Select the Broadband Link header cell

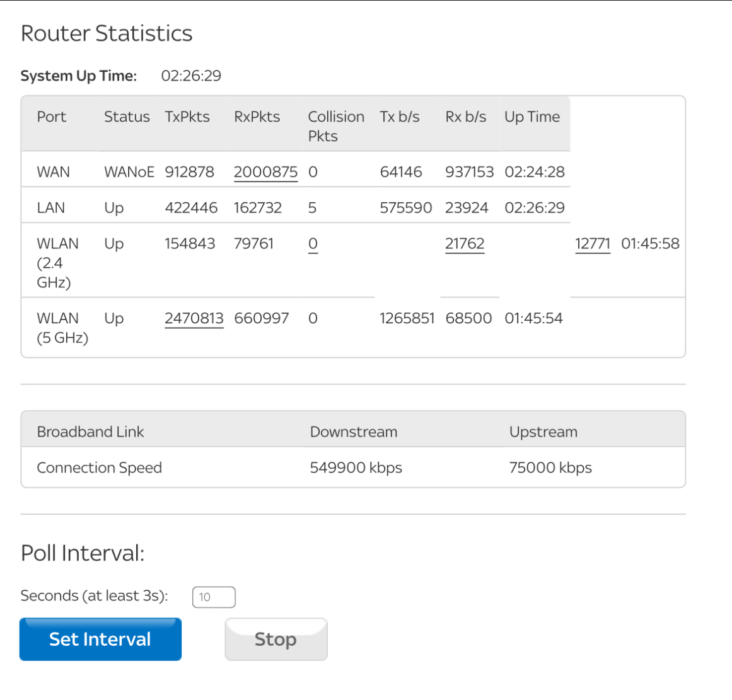(90, 432)
